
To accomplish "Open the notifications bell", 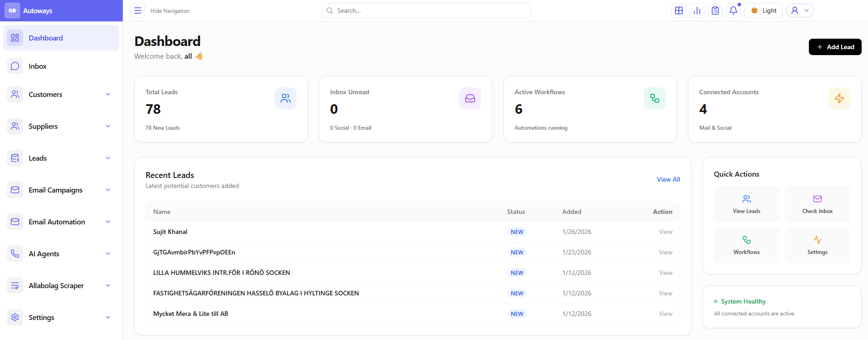I will pyautogui.click(x=733, y=10).
